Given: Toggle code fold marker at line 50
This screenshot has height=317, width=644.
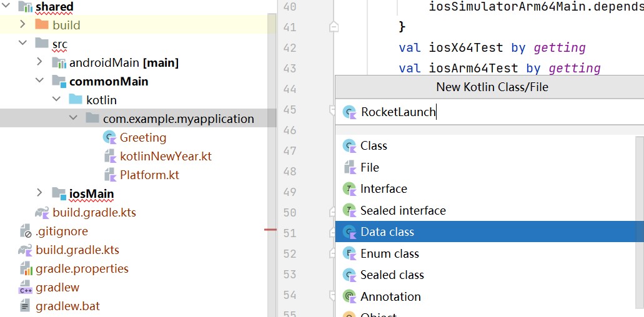Looking at the screenshot, I should [x=332, y=212].
